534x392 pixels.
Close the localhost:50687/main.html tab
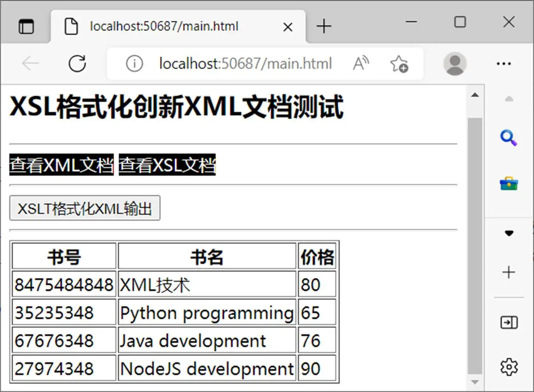287,27
